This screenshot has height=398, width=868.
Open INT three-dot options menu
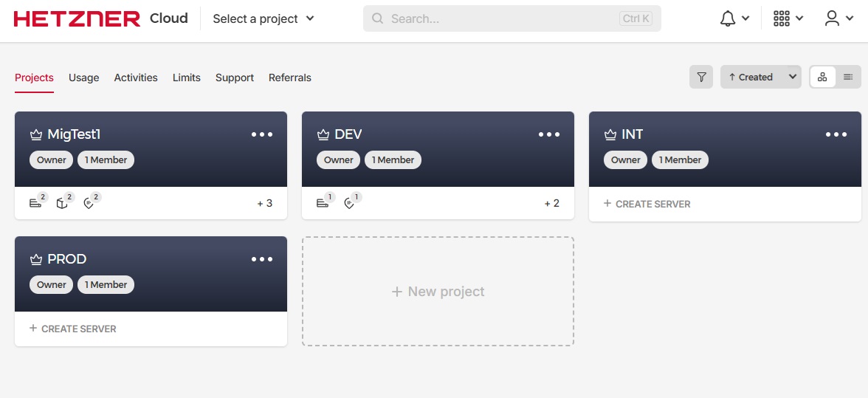(836, 134)
